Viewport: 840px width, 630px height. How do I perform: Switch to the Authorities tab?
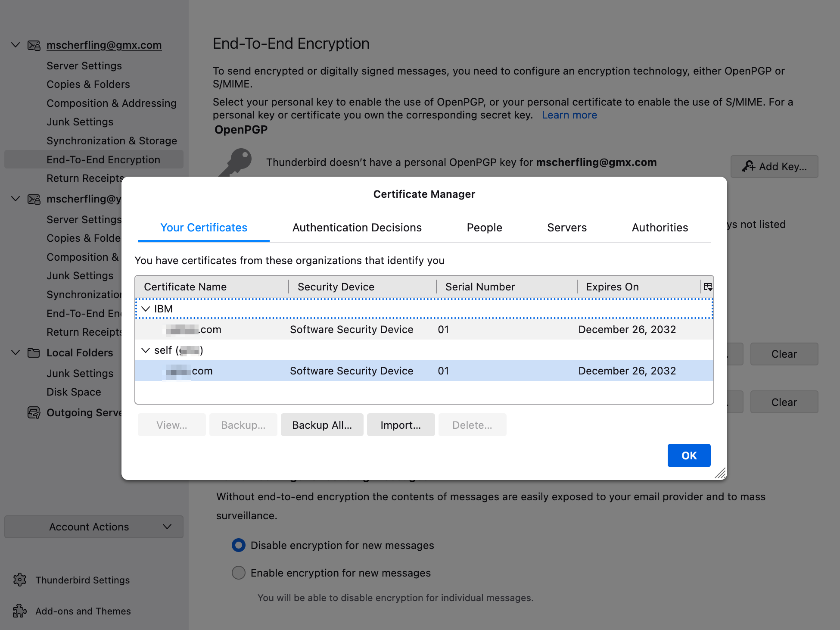point(660,227)
